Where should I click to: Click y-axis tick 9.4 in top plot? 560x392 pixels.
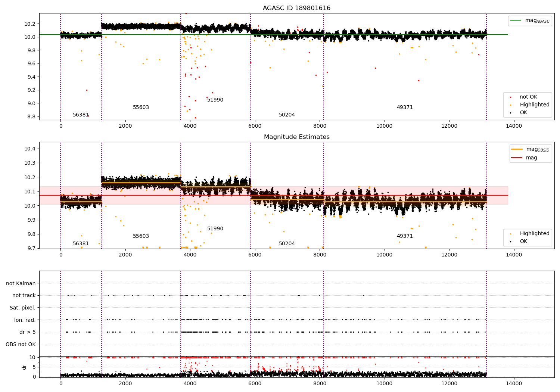click(x=31, y=77)
